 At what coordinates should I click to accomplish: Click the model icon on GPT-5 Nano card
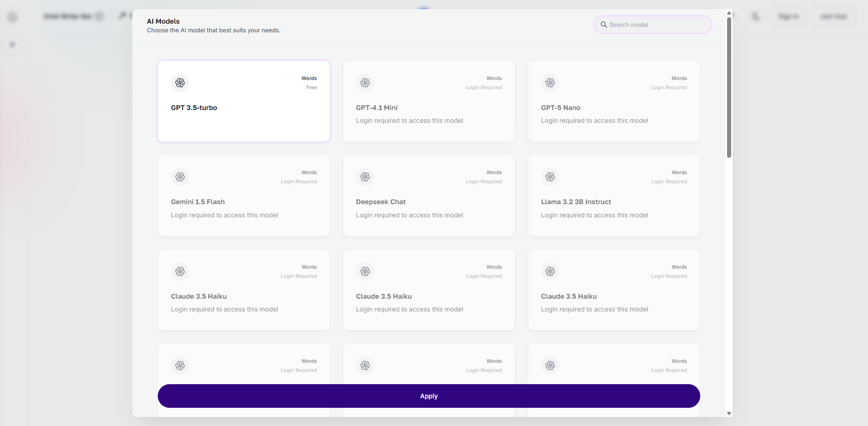tap(550, 83)
